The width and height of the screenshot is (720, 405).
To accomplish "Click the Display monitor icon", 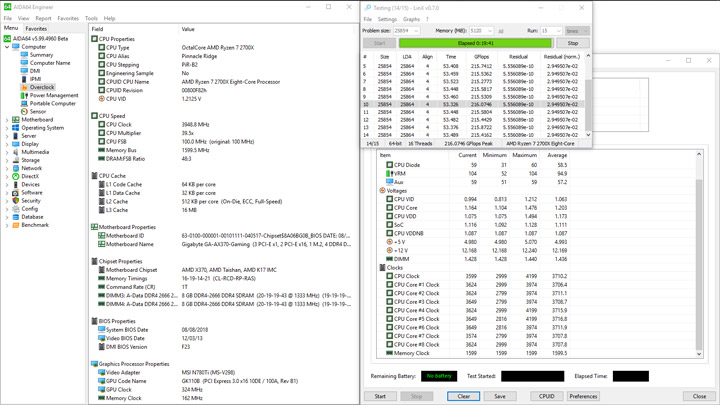I will coord(16,144).
